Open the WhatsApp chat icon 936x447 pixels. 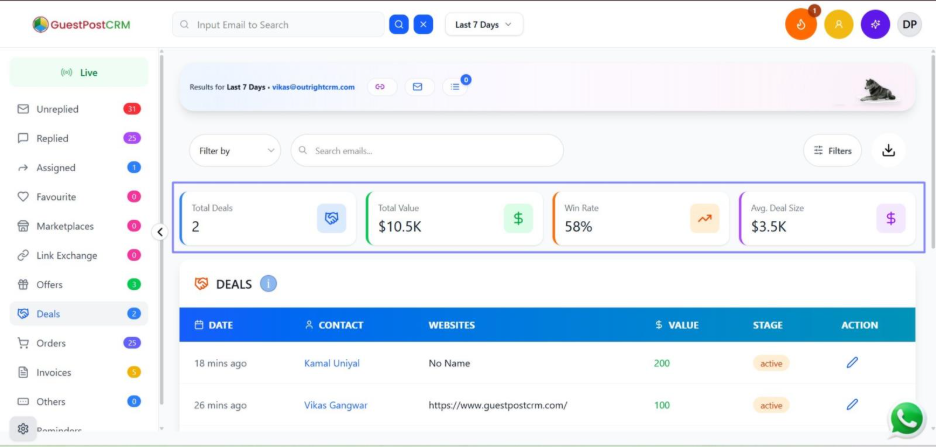click(x=906, y=419)
